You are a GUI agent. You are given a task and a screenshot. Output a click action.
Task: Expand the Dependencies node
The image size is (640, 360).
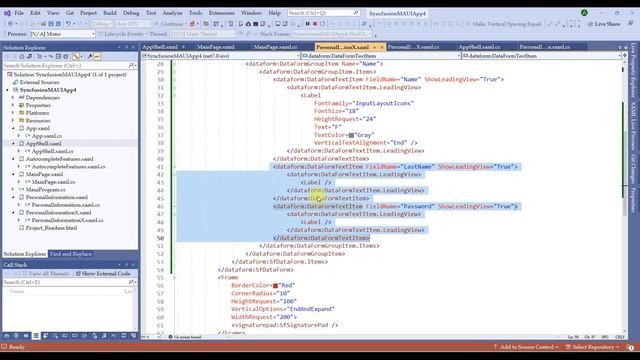coord(13,98)
